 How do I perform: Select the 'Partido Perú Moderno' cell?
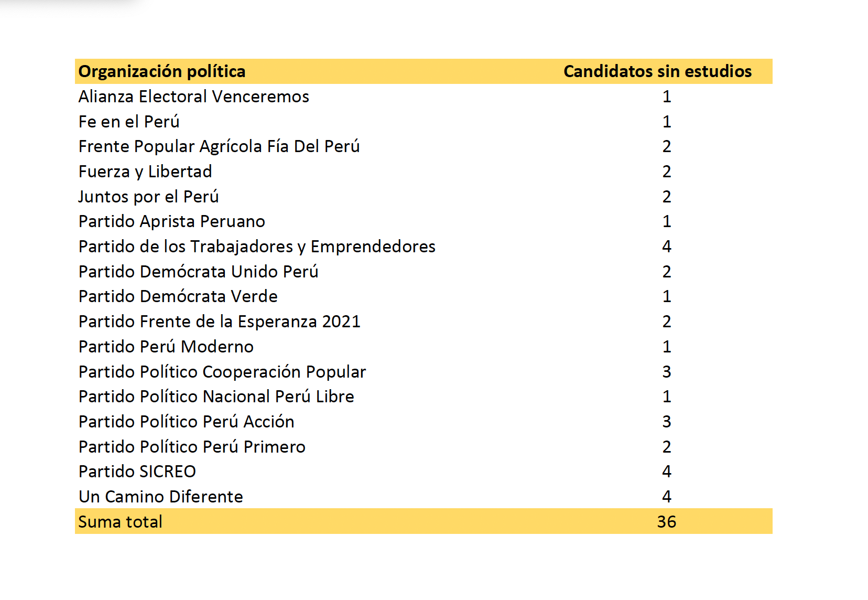click(166, 347)
